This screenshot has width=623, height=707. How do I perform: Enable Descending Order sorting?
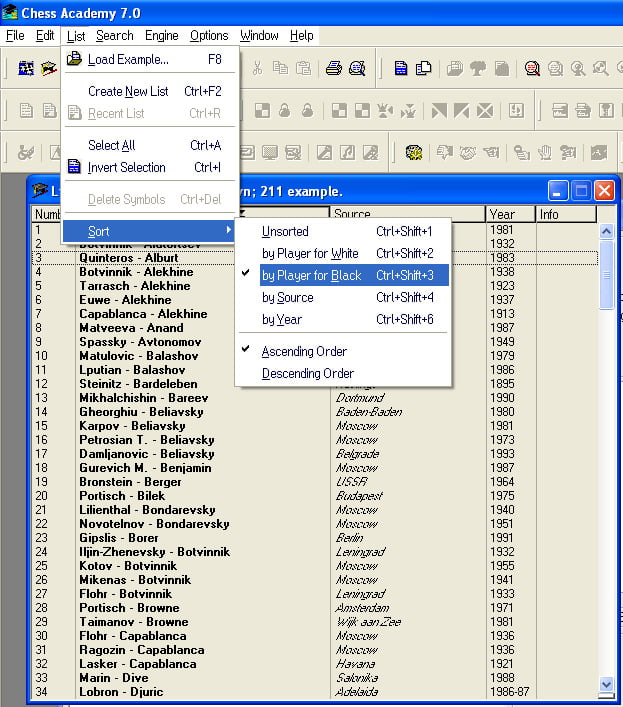tap(344, 373)
